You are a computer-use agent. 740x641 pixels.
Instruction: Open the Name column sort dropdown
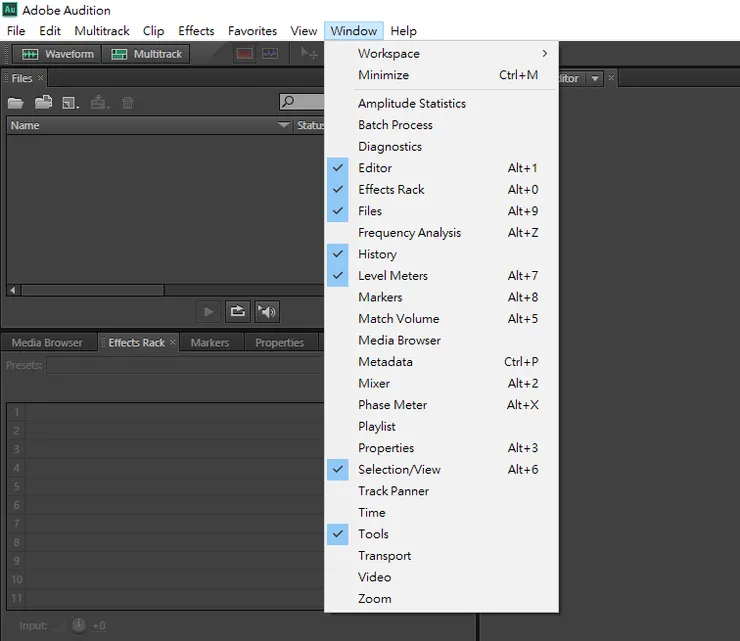[x=283, y=126]
